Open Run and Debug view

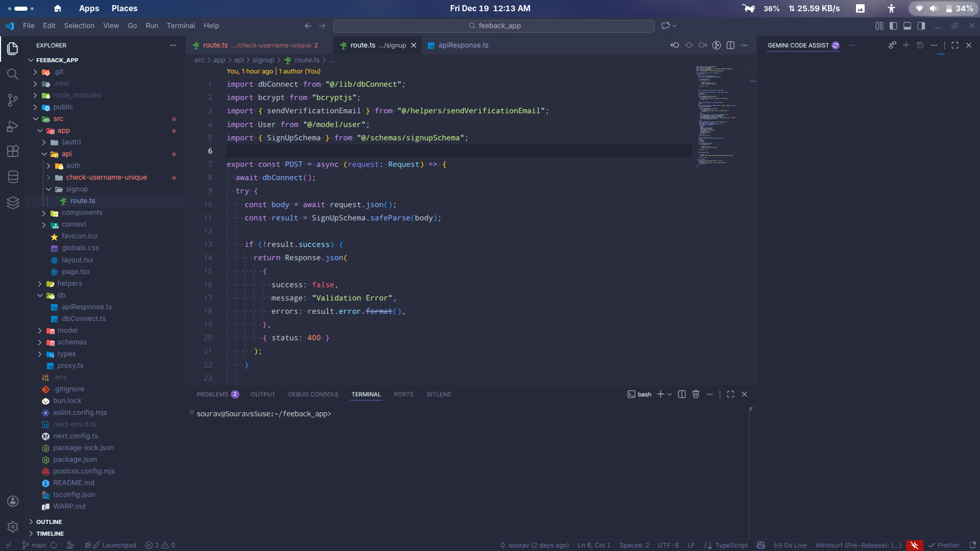click(x=13, y=127)
